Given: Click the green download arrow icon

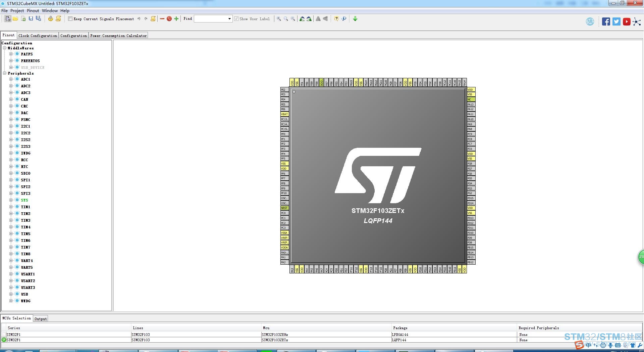Looking at the screenshot, I should 355,19.
